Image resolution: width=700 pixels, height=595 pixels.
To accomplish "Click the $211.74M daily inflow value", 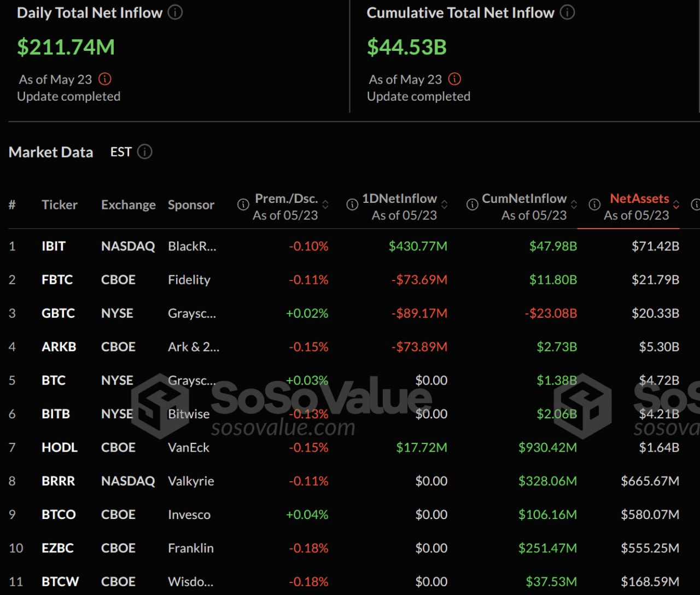I will [66, 47].
